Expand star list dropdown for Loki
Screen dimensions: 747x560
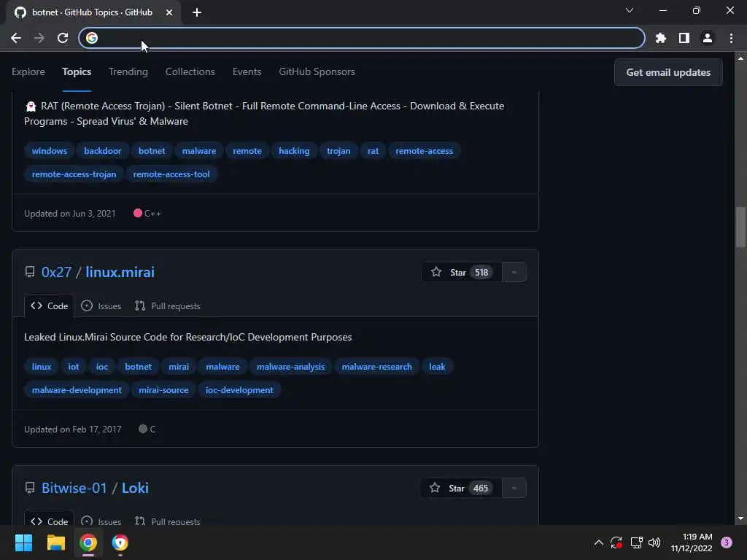click(x=514, y=488)
